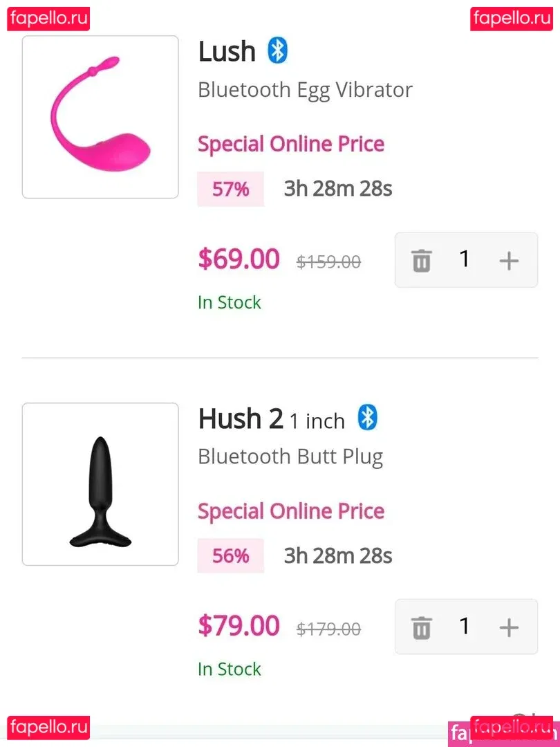Image resolution: width=560 pixels, height=747 pixels.
Task: Click the $69.00 sale price
Action: [239, 259]
